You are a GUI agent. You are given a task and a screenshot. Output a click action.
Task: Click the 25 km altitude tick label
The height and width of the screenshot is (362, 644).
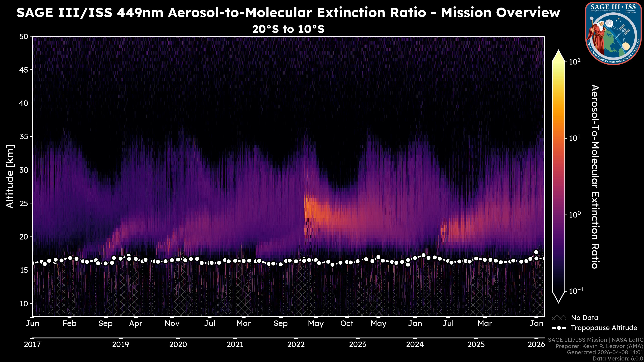[x=24, y=203]
